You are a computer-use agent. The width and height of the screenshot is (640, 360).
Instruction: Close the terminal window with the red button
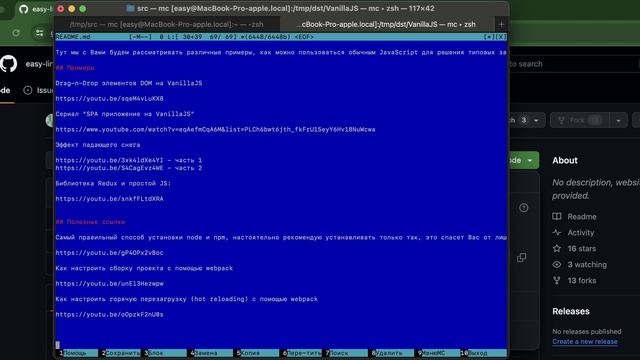60,9
